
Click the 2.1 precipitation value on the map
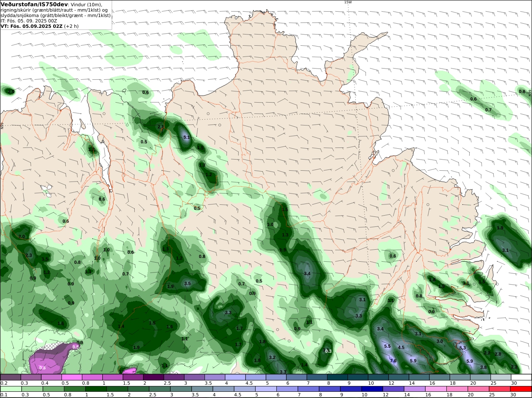[x=161, y=127]
